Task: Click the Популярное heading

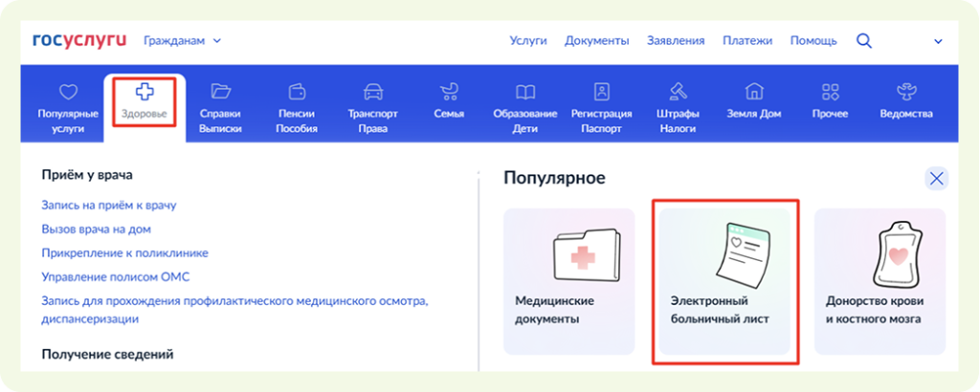Action: coord(554,179)
